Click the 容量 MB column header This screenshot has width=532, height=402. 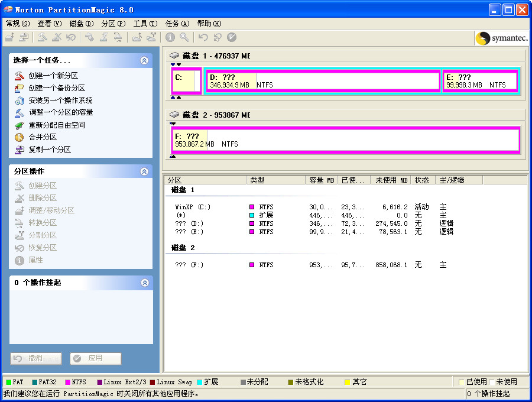point(322,180)
